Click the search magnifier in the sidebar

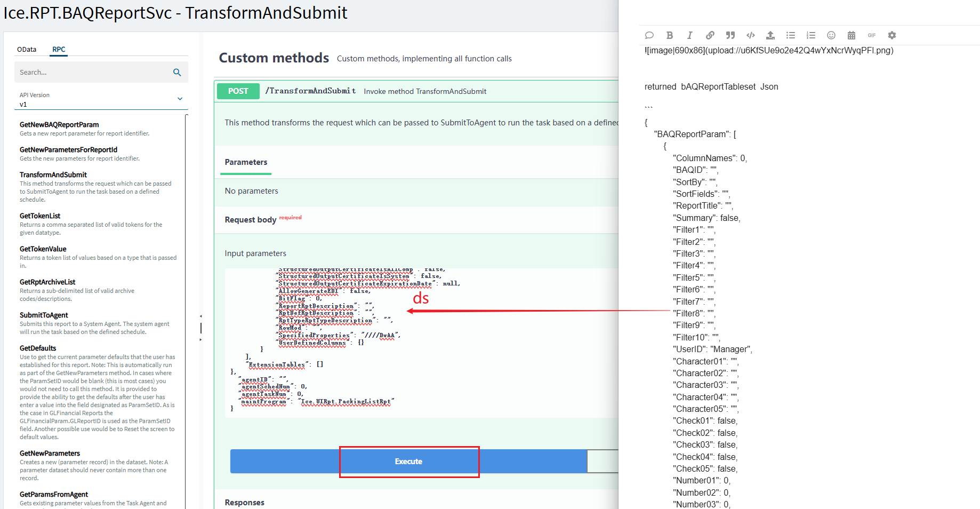177,72
